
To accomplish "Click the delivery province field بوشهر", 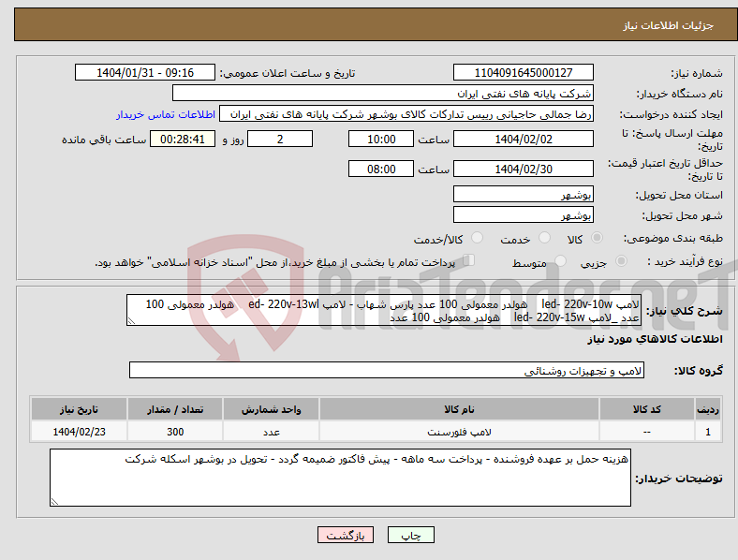I will [523, 194].
